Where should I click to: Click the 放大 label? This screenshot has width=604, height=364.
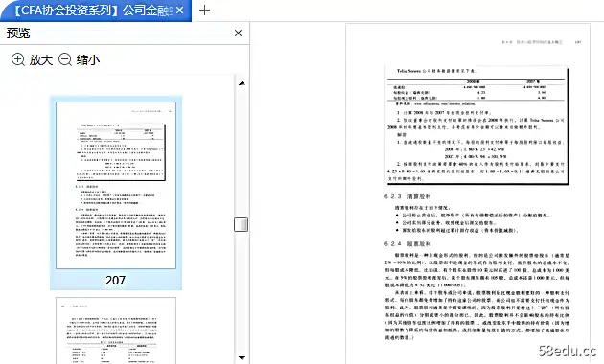coord(41,60)
